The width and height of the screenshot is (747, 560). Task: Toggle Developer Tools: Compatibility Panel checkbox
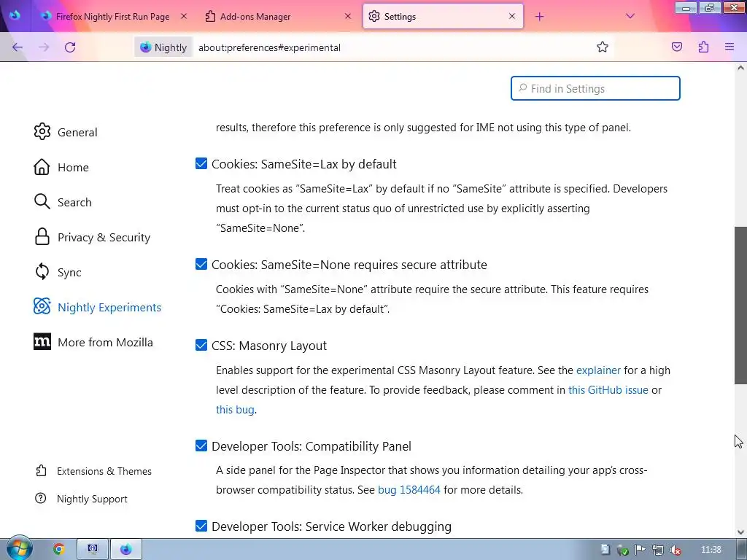coord(201,446)
